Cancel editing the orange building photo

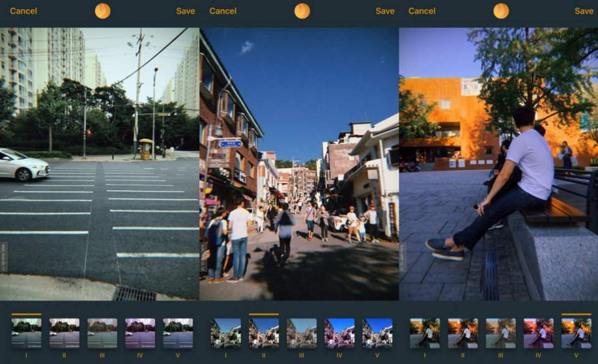click(x=422, y=11)
